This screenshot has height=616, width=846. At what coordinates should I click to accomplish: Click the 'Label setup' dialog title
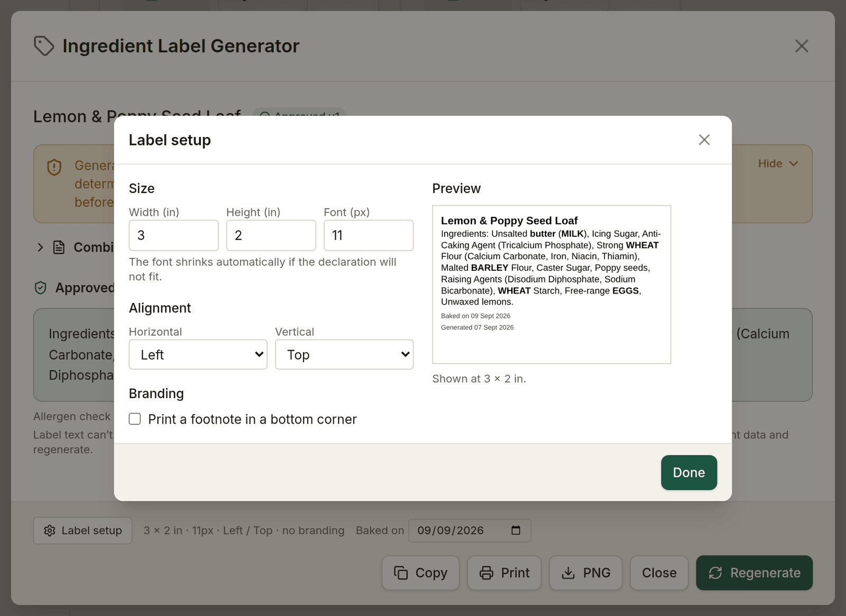[170, 140]
